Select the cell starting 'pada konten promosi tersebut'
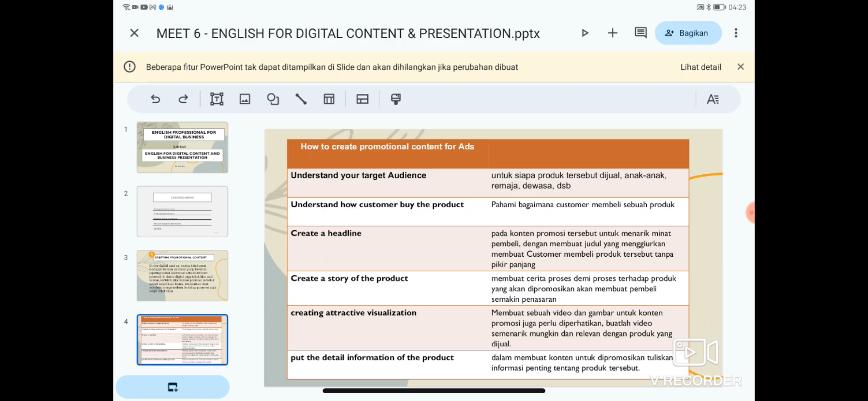The height and width of the screenshot is (401, 868). coord(589,248)
